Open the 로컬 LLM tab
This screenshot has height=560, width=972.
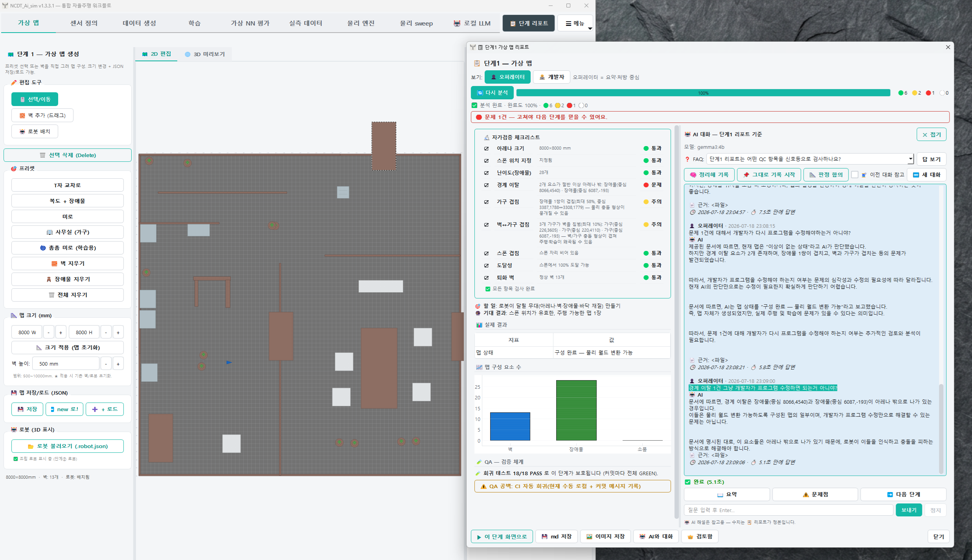point(472,23)
